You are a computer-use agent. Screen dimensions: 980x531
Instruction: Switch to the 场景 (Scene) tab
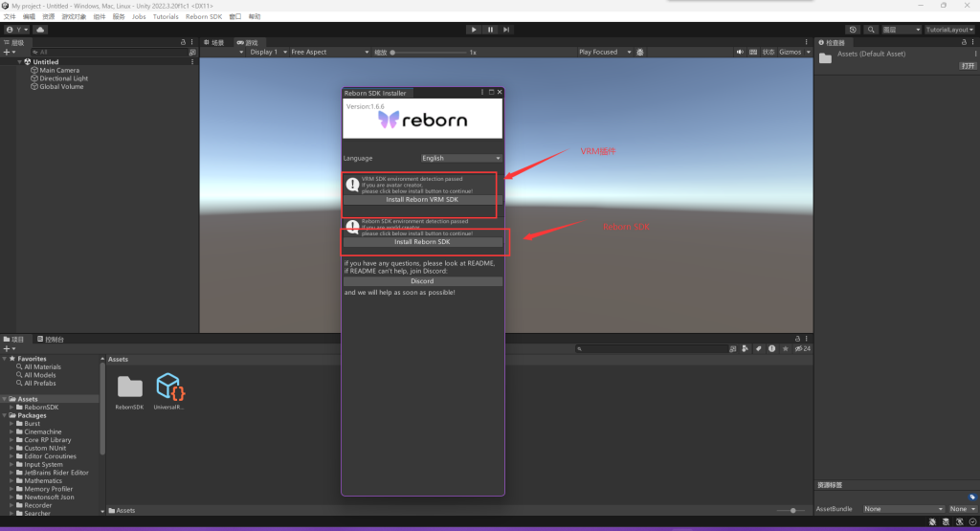coord(215,42)
